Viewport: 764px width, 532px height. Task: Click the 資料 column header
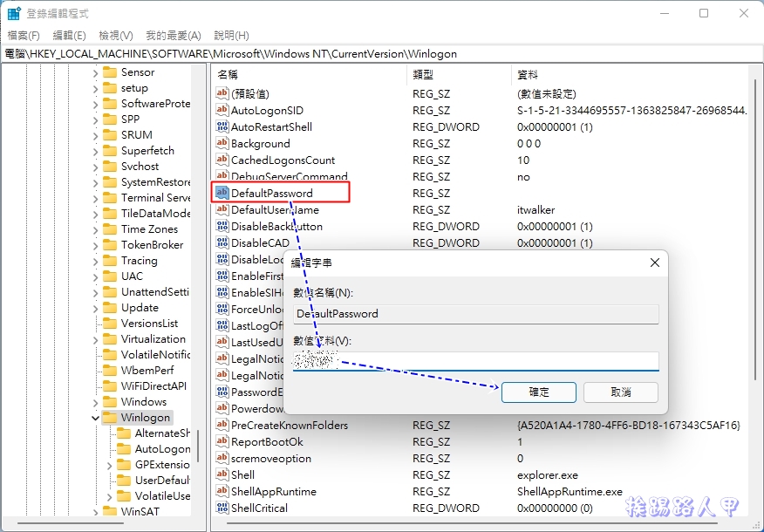(630, 74)
